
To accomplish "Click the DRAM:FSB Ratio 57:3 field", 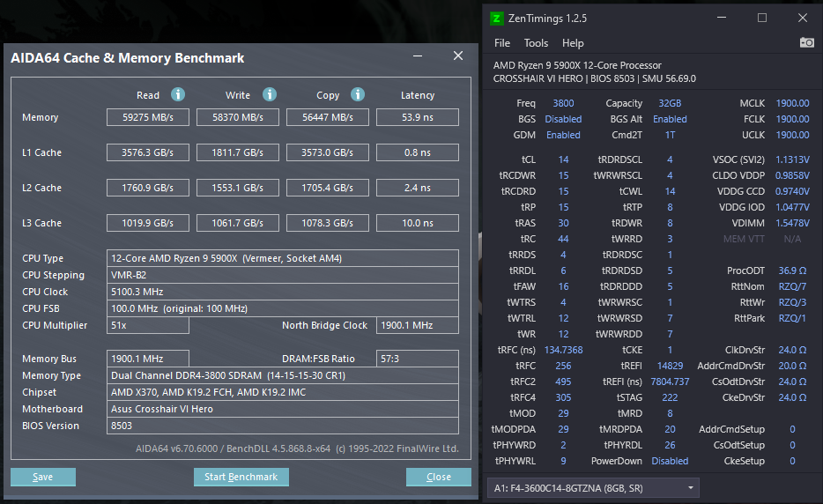I will click(x=418, y=359).
